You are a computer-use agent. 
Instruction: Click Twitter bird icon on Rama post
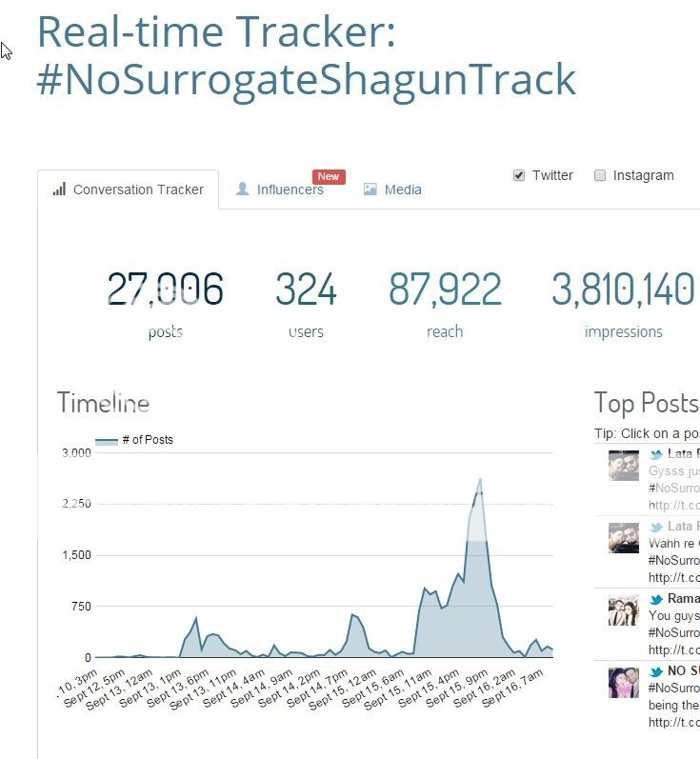pos(656,599)
